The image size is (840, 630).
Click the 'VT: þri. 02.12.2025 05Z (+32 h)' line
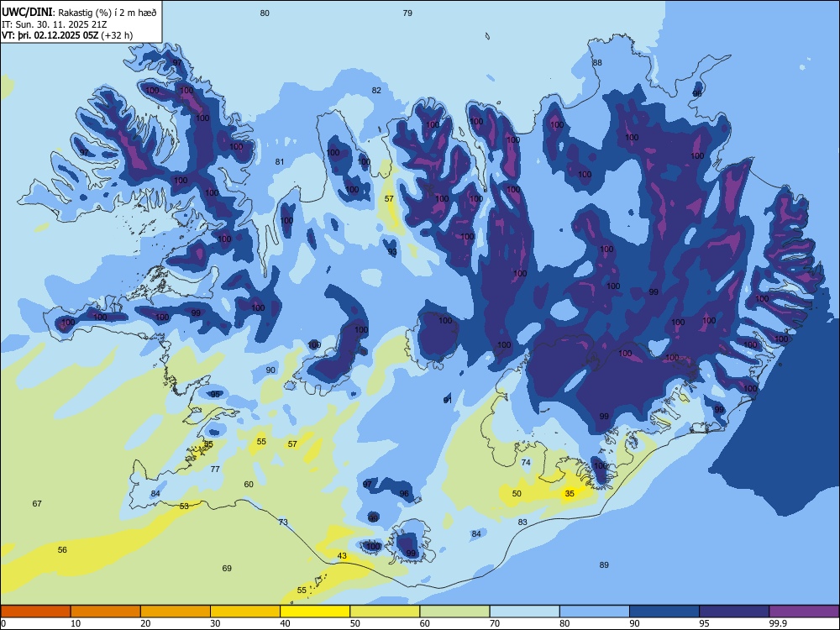pos(67,35)
